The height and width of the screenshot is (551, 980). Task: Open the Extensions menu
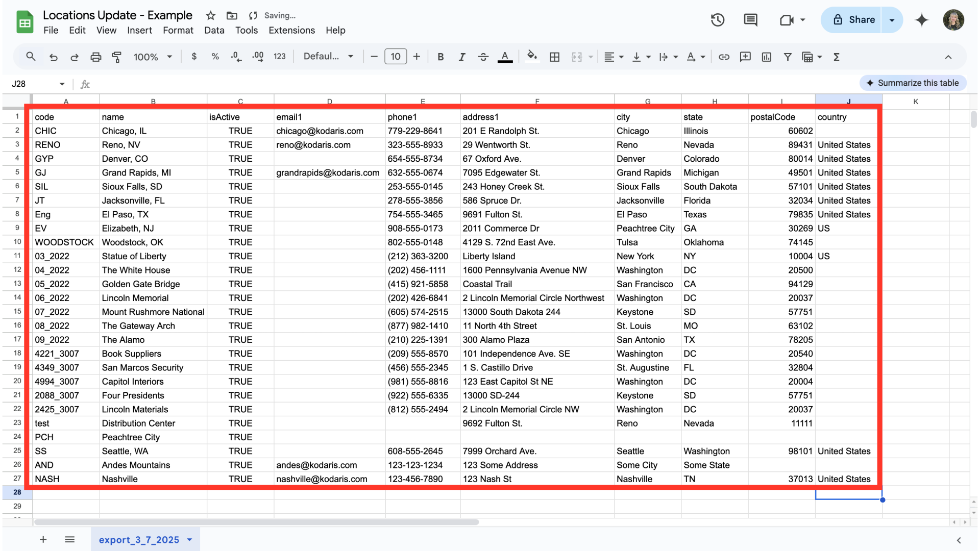[x=291, y=30]
